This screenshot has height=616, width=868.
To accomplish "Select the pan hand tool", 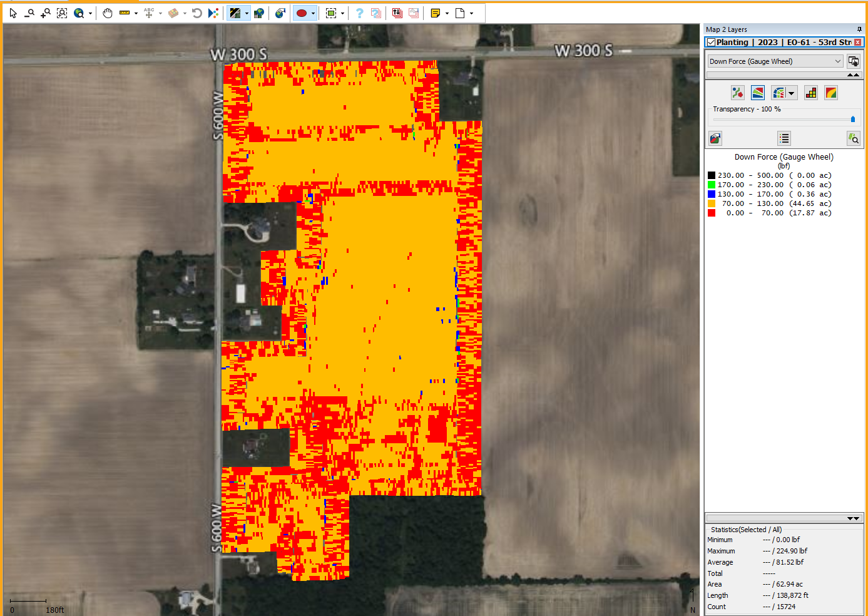I will point(108,13).
